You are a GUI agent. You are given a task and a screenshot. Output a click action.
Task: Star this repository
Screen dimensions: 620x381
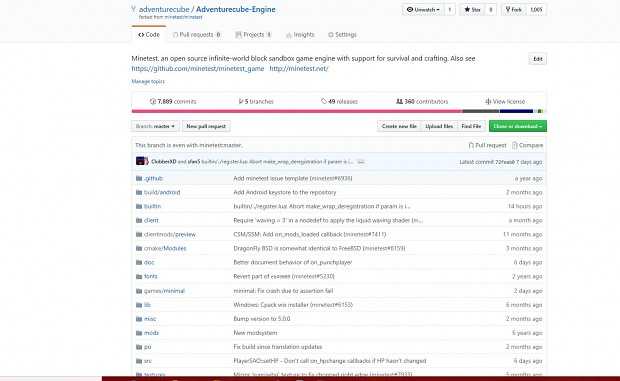(x=472, y=9)
